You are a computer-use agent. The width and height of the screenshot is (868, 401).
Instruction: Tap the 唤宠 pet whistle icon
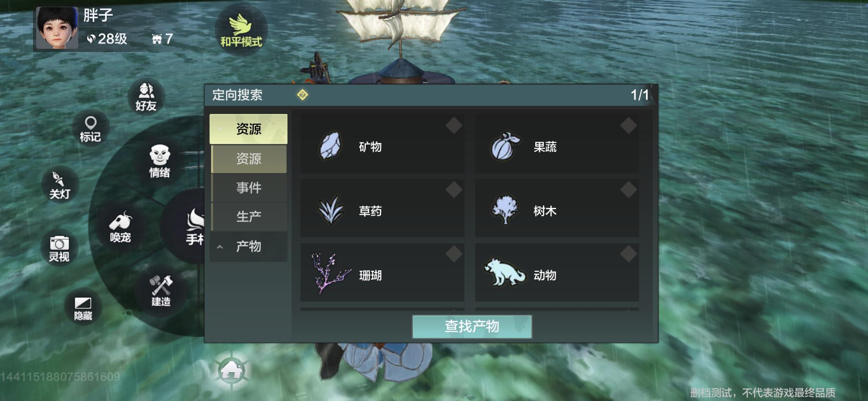pos(120,227)
